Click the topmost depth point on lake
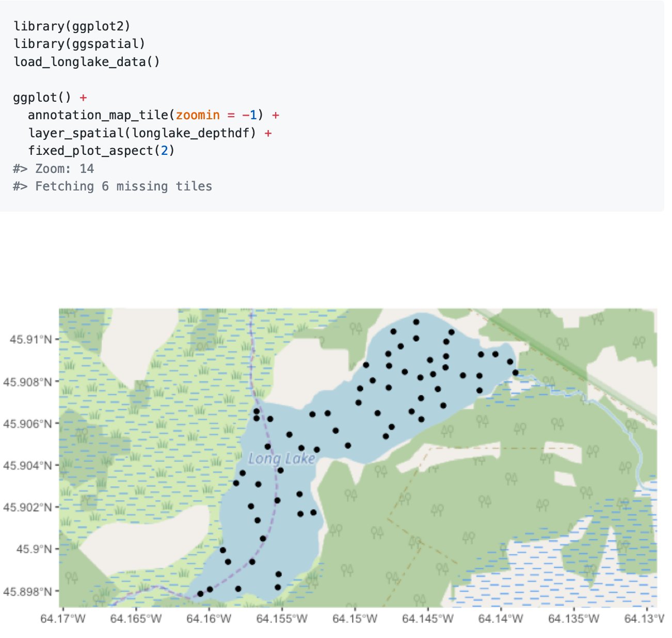Image resolution: width=672 pixels, height=638 pixels. click(x=416, y=323)
